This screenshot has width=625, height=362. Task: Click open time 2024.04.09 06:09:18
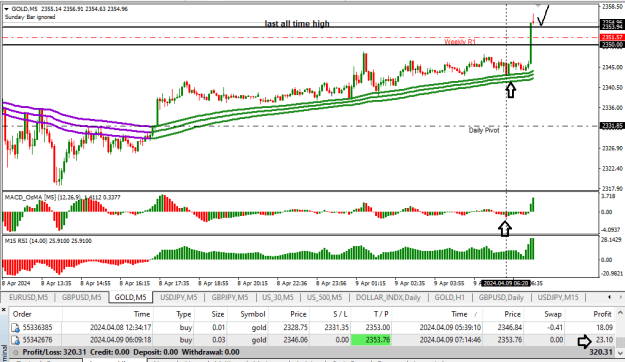[120, 340]
